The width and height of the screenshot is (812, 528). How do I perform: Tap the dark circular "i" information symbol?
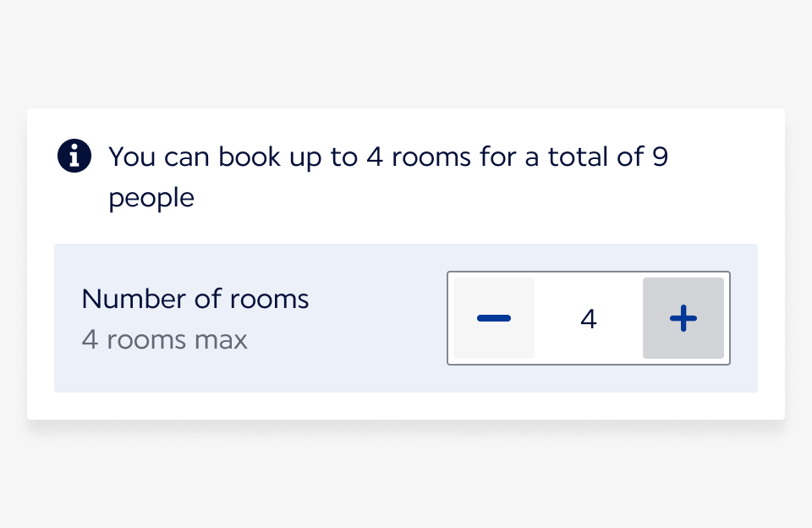coord(74,156)
